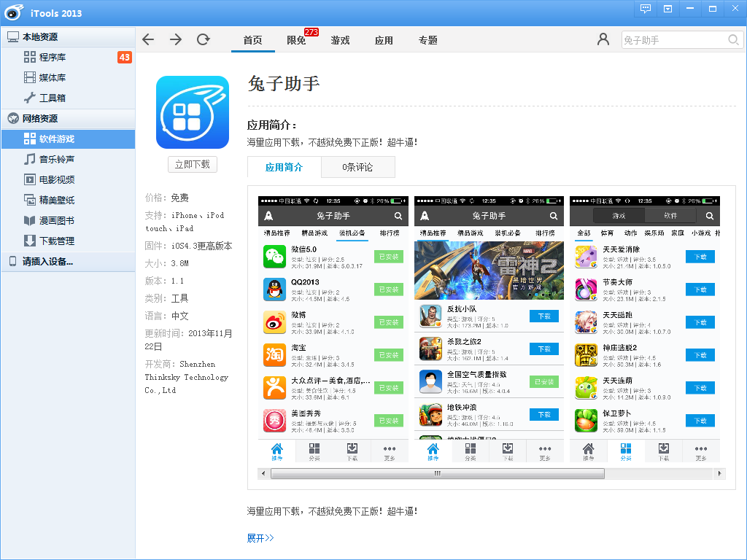The image size is (747, 560).
Task: Expand description with 展开>> link
Action: 260,538
